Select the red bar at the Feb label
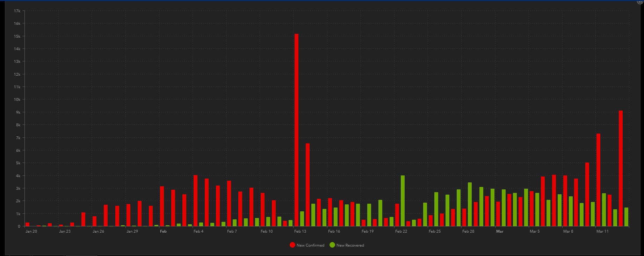 click(162, 206)
